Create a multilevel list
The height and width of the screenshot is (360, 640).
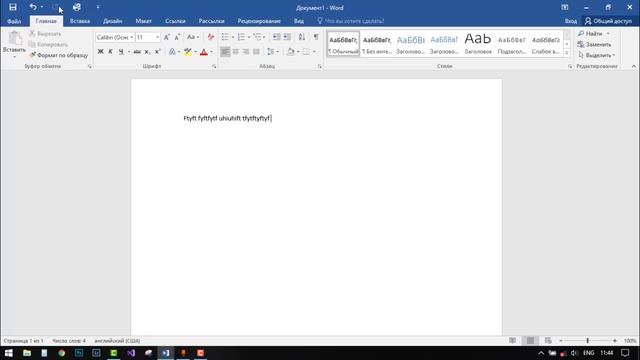coord(258,37)
